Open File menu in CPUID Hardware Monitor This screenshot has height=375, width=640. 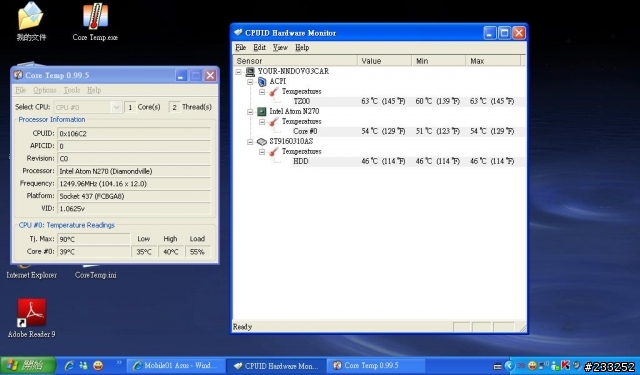click(x=240, y=47)
